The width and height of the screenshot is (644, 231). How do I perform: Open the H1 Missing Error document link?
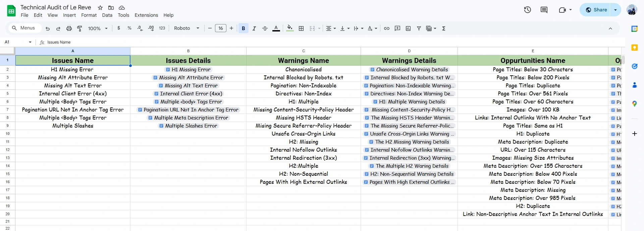point(191,70)
